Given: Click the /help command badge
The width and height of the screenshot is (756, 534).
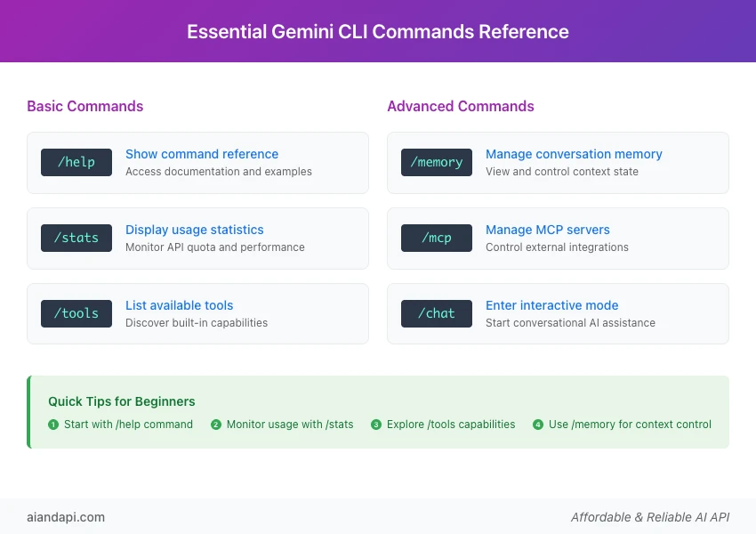Looking at the screenshot, I should pos(76,162).
